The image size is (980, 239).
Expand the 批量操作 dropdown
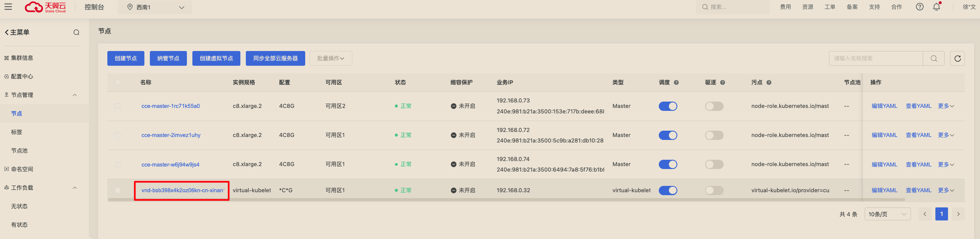(331, 59)
